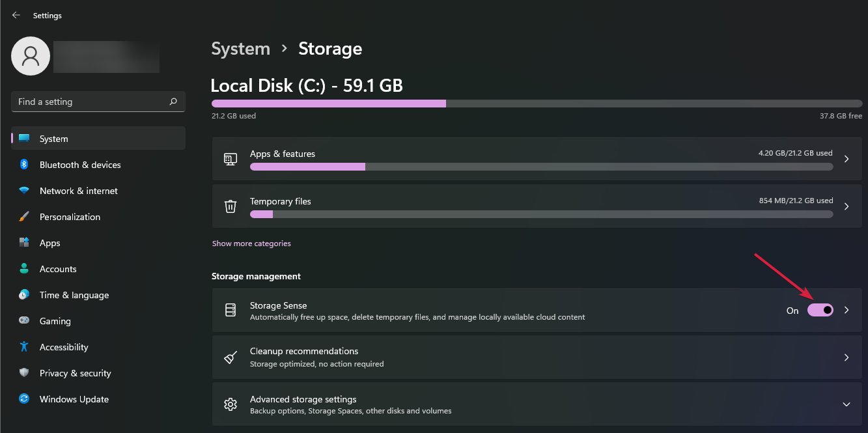Screen dimensions: 868x433
Task: Click the Temporary files trash icon
Action: click(231, 206)
